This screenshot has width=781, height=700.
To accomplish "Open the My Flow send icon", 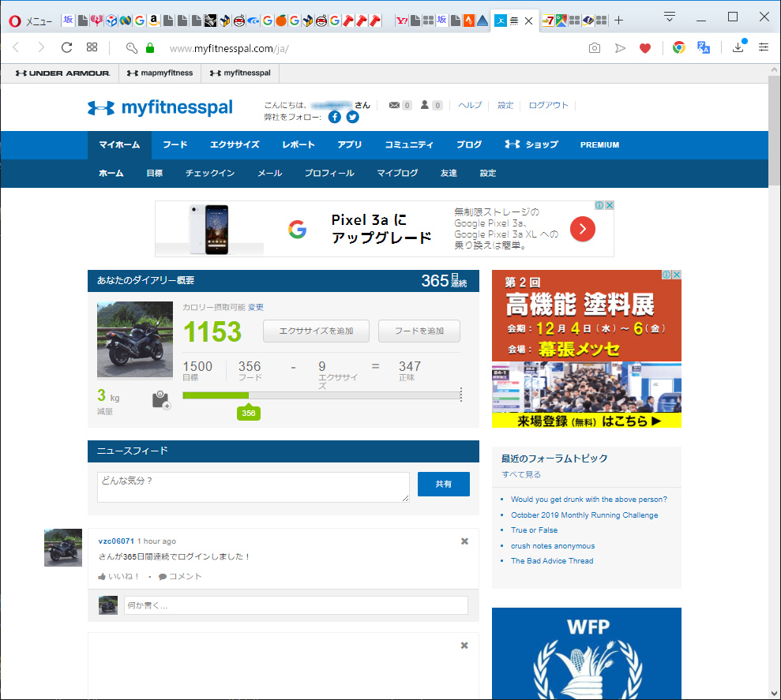I will click(x=620, y=48).
